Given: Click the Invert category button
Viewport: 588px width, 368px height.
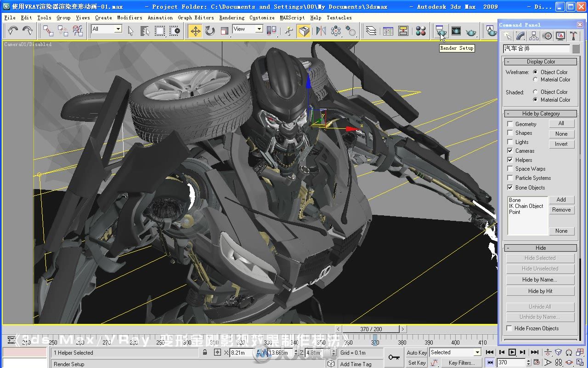Looking at the screenshot, I should pyautogui.click(x=561, y=144).
